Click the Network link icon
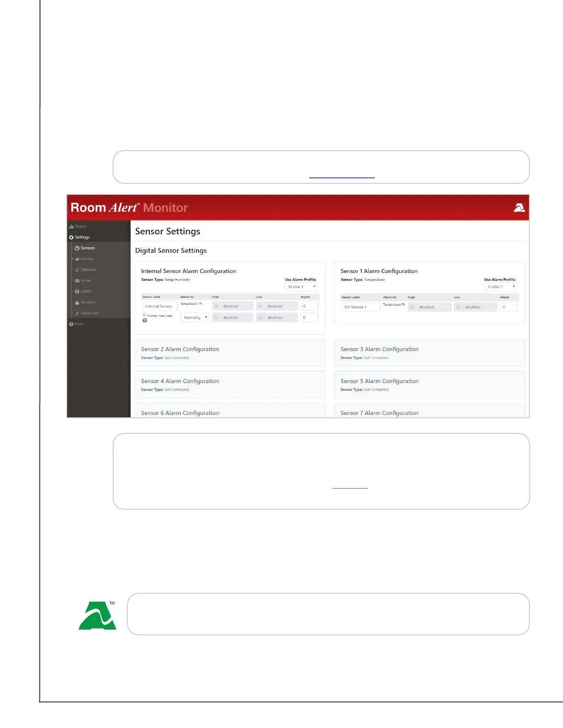Image resolution: width=563 pixels, height=728 pixels. (x=77, y=270)
